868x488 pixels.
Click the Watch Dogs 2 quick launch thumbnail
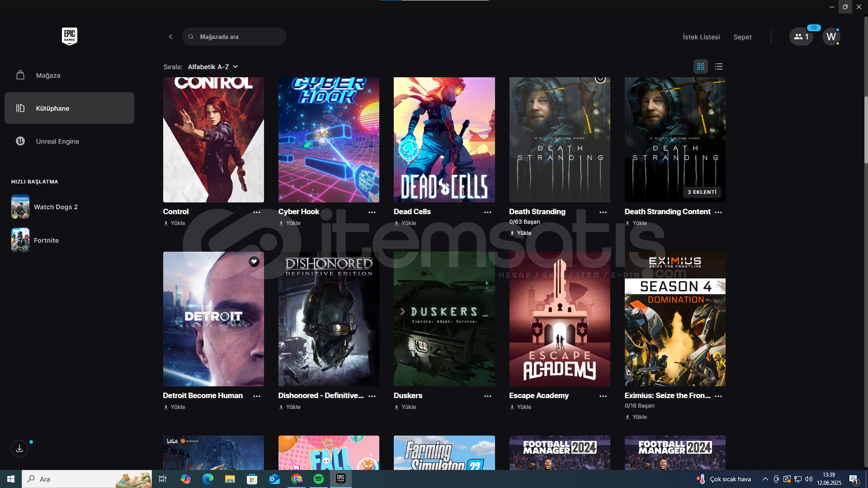pyautogui.click(x=20, y=207)
